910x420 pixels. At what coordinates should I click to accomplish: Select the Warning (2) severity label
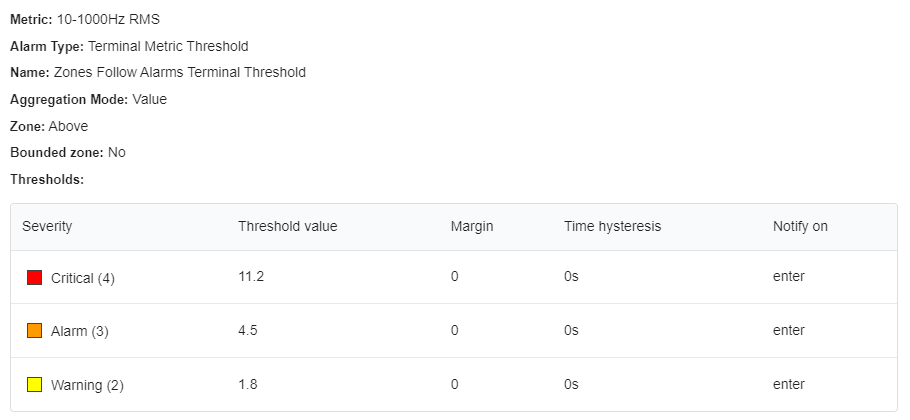[x=87, y=385]
